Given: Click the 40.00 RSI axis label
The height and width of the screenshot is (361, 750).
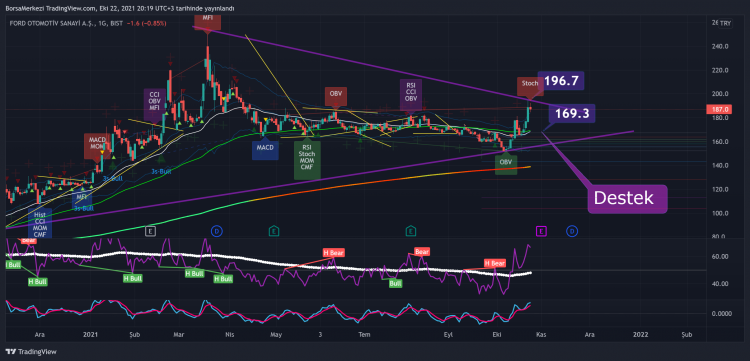Looking at the screenshot, I should [719, 284].
